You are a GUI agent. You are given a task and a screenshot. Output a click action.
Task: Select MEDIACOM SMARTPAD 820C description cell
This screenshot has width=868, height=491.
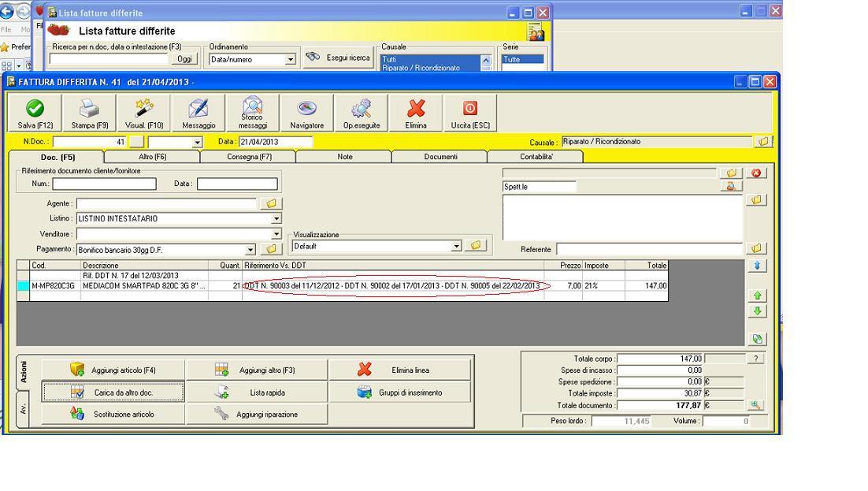pyautogui.click(x=144, y=286)
